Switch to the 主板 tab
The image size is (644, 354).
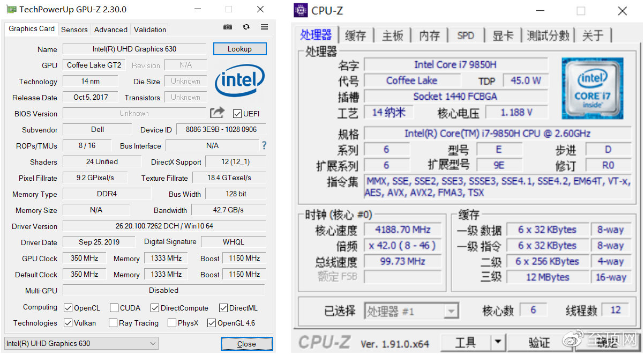(392, 35)
